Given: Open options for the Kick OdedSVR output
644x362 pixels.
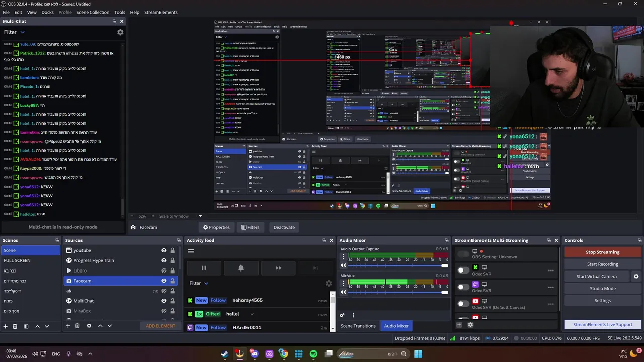Looking at the screenshot, I should point(551,270).
